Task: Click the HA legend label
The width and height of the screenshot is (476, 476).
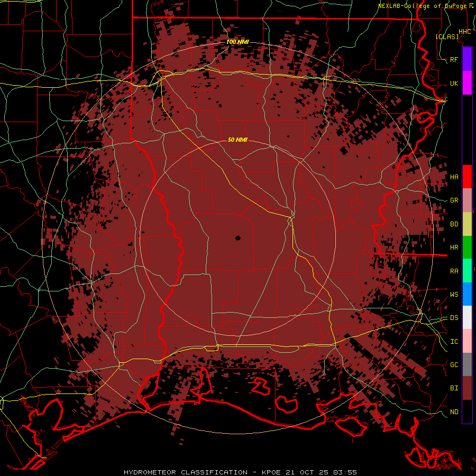Action: [x=454, y=177]
